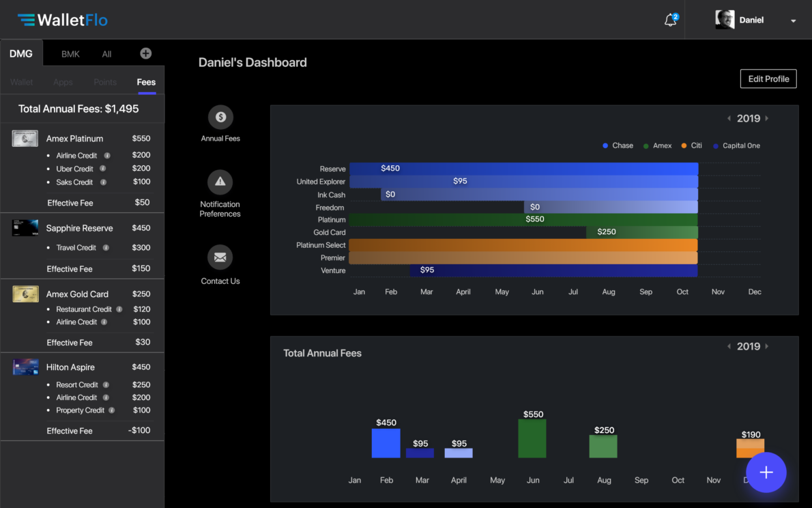
Task: Open Notification Preferences warning icon
Action: [x=220, y=182]
